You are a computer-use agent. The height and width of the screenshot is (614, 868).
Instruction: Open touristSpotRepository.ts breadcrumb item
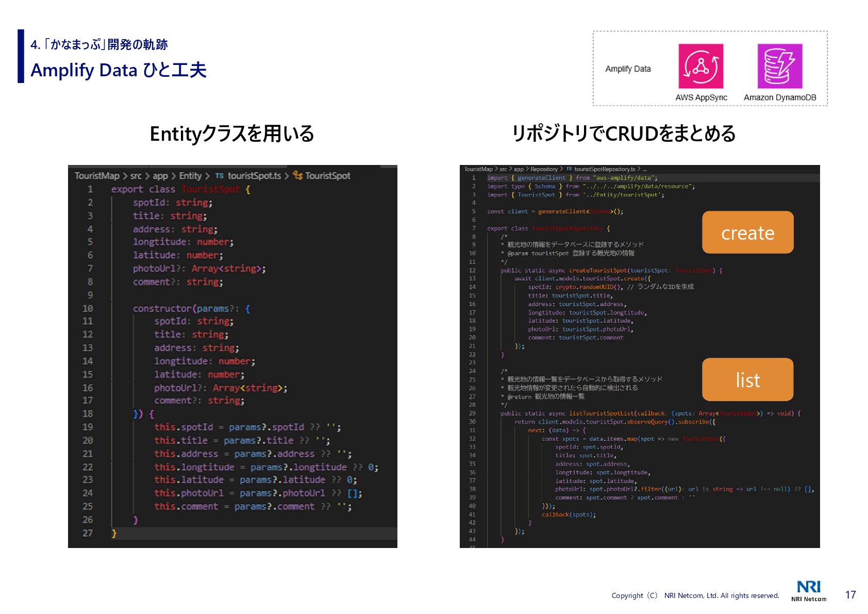pos(605,169)
